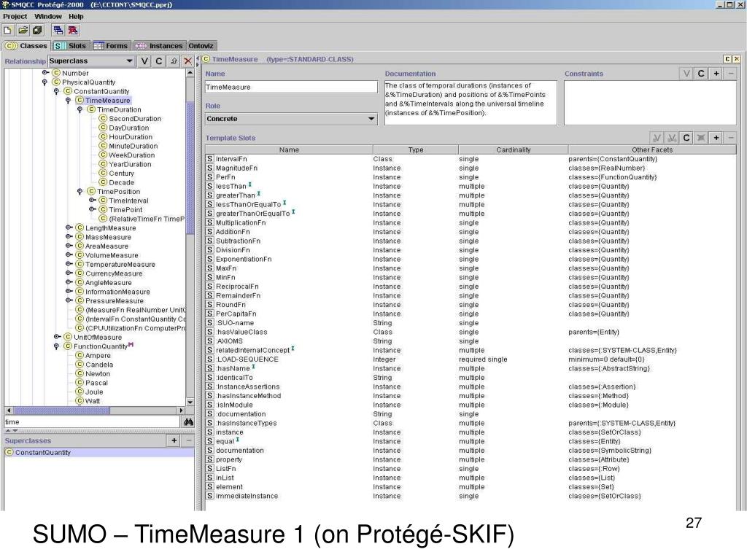Click inside the Documentation text area
This screenshot has width=747, height=560.
[471, 103]
